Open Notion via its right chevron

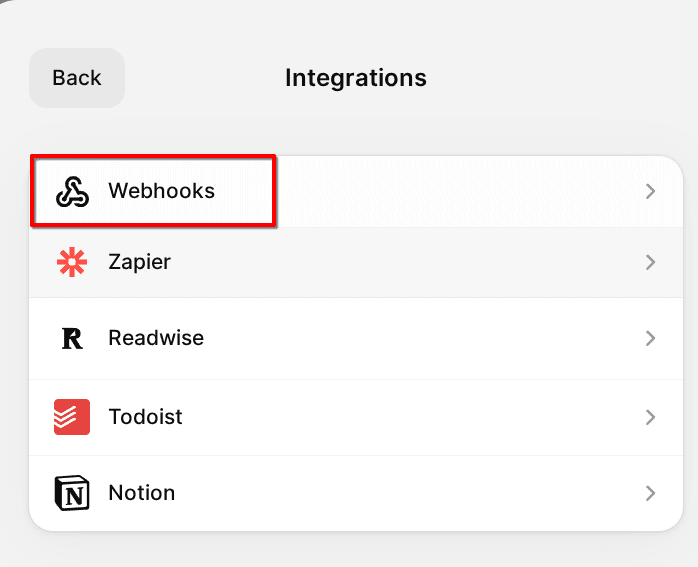coord(650,493)
